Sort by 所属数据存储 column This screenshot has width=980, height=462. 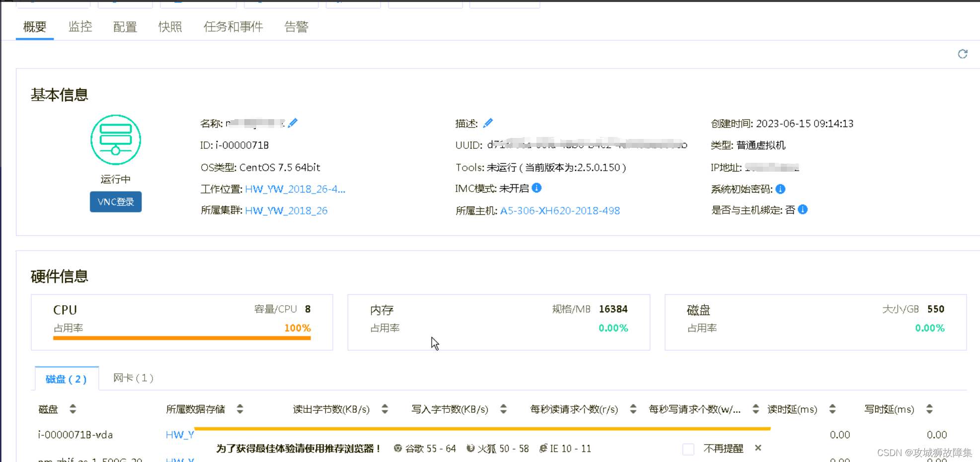pos(240,409)
